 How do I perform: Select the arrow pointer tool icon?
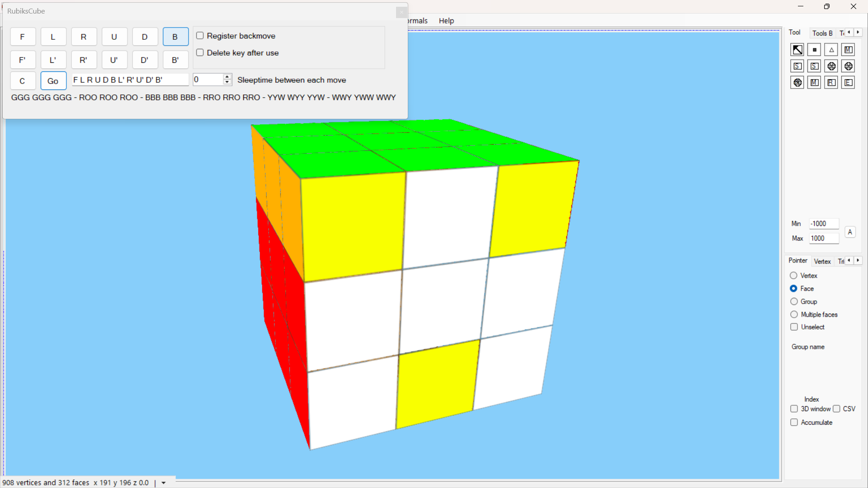coord(797,50)
